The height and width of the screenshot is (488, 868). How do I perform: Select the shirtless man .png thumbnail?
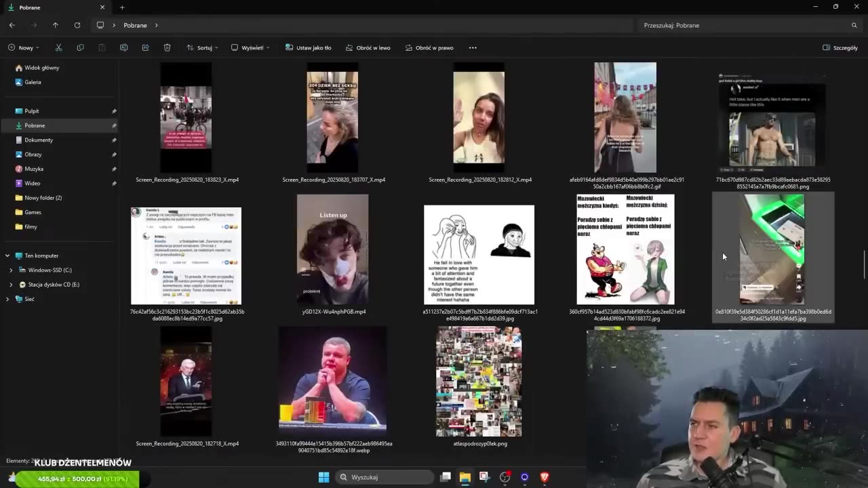coord(772,121)
